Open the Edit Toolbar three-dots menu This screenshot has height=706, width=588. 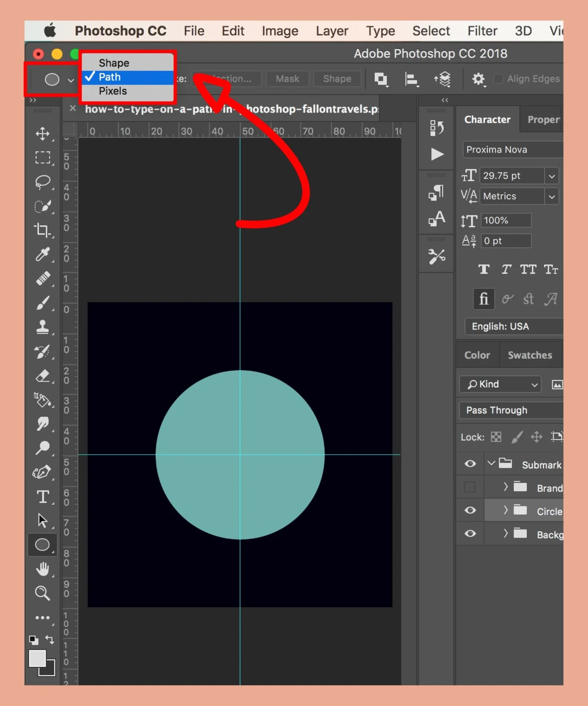tap(43, 618)
